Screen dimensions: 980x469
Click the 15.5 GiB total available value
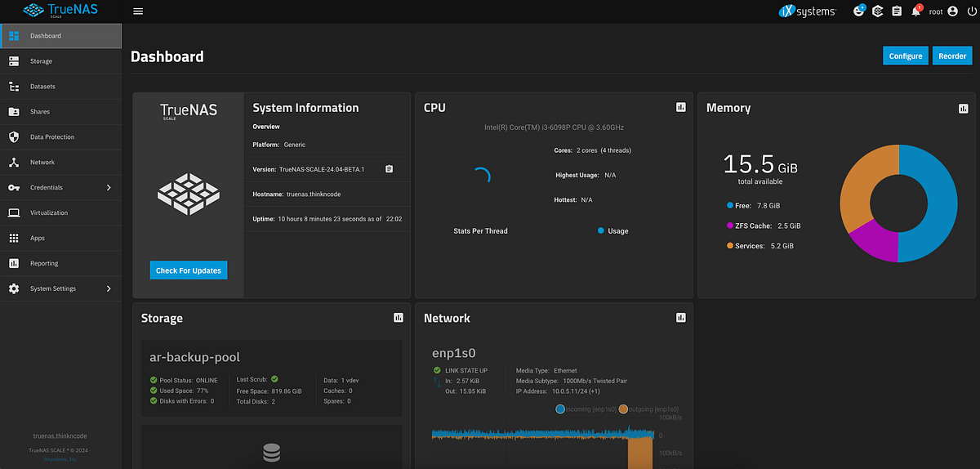coord(760,163)
